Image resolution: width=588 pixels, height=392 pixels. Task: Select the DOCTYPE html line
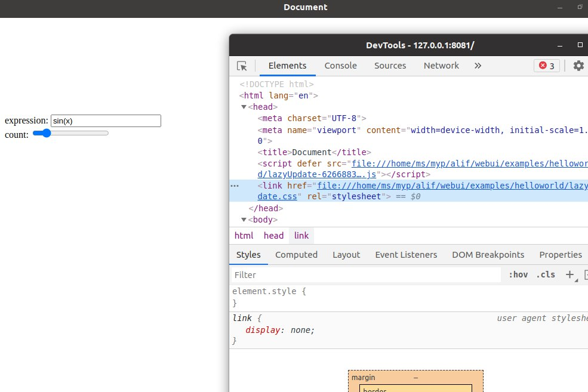coord(277,84)
